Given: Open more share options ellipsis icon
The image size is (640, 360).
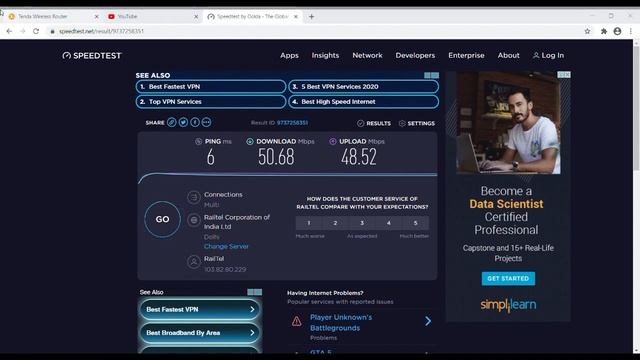Looking at the screenshot, I should pyautogui.click(x=206, y=122).
